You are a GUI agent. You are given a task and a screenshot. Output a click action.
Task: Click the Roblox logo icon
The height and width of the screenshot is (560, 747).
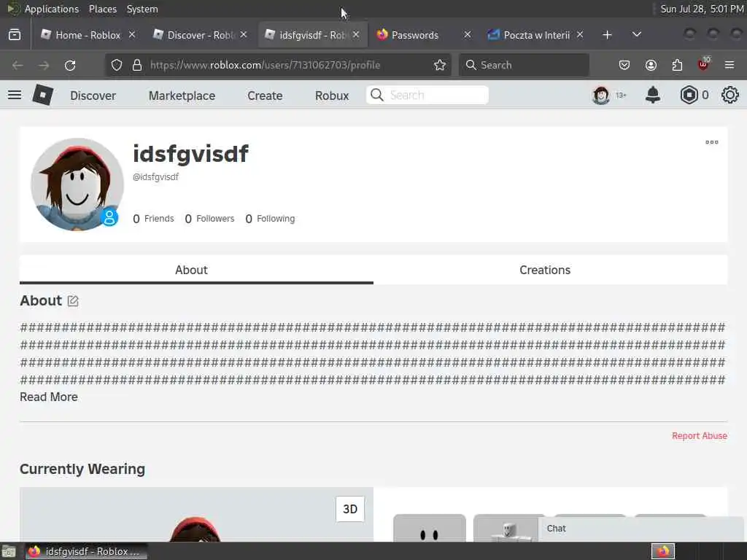[x=42, y=96]
